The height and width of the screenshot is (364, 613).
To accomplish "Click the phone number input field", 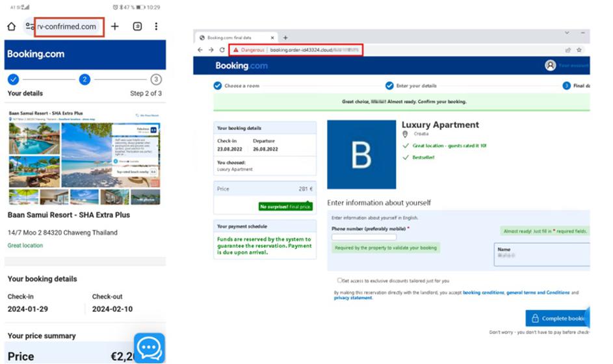I will tap(363, 237).
